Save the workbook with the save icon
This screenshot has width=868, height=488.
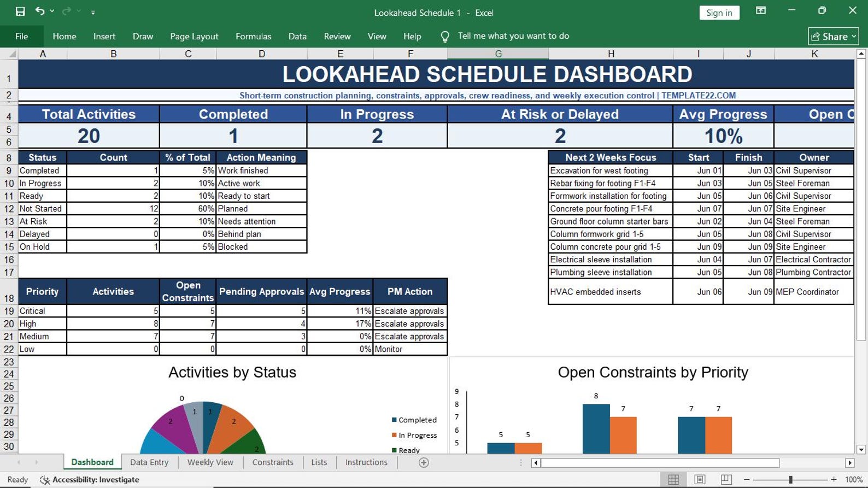20,11
